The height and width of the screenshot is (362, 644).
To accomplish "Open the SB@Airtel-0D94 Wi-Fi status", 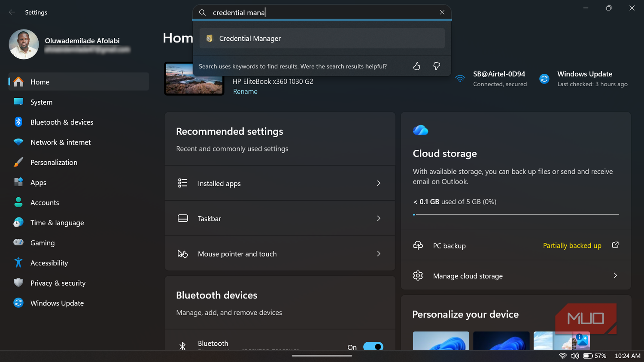I will coord(491,79).
